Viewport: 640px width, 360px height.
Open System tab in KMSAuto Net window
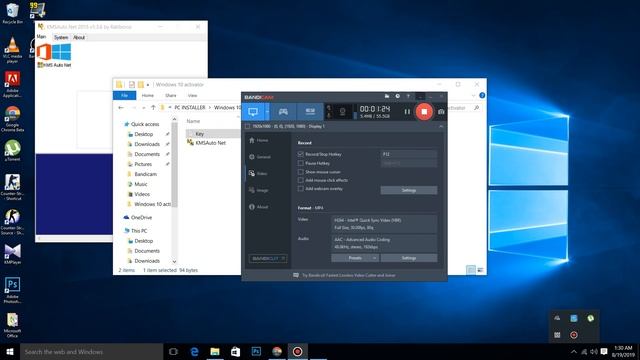click(x=61, y=37)
